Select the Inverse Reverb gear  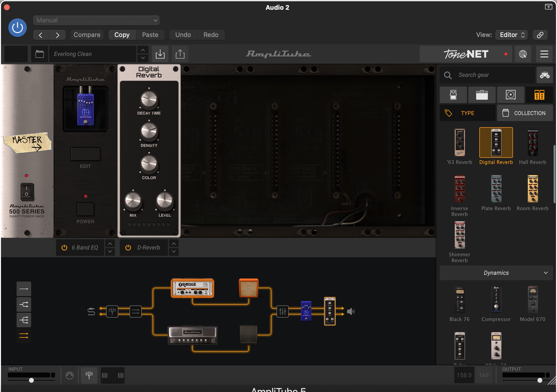(460, 196)
